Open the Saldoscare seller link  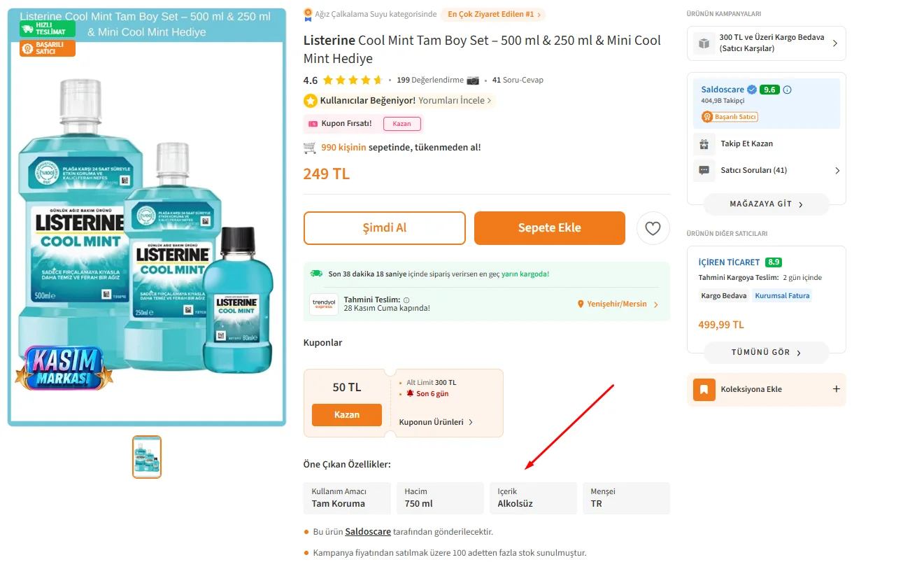tap(723, 90)
